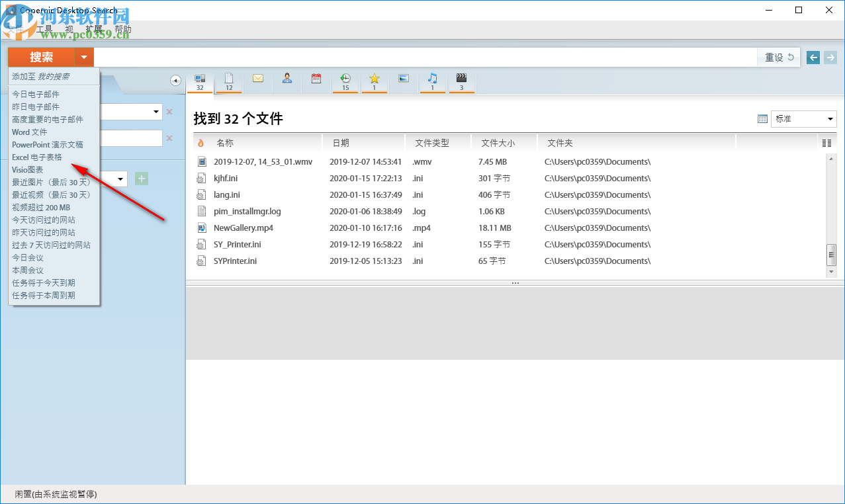The image size is (845, 504).
Task: Open the videos clapperboard icon showing 3
Action: [x=461, y=81]
